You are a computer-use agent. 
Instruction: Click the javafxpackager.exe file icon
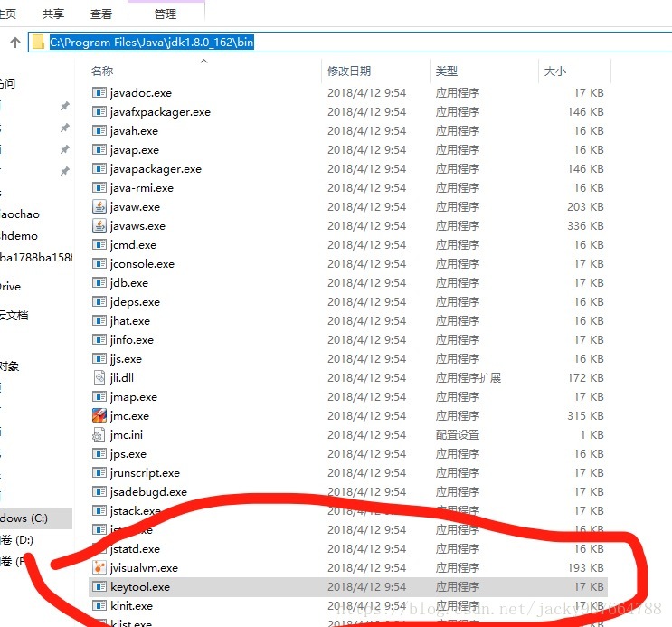[99, 112]
